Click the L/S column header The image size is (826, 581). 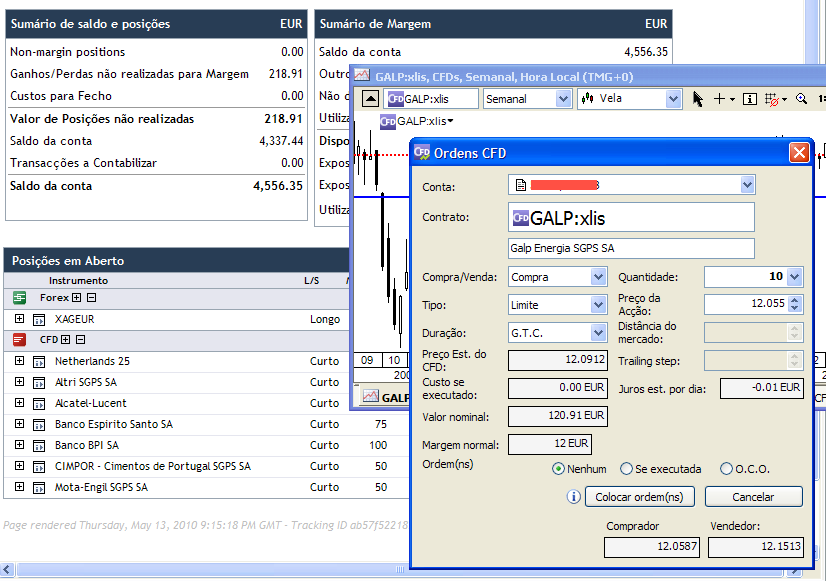(311, 281)
